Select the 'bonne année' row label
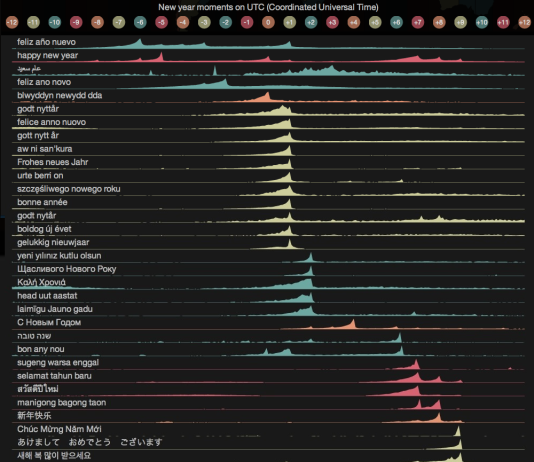 pyautogui.click(x=42, y=202)
